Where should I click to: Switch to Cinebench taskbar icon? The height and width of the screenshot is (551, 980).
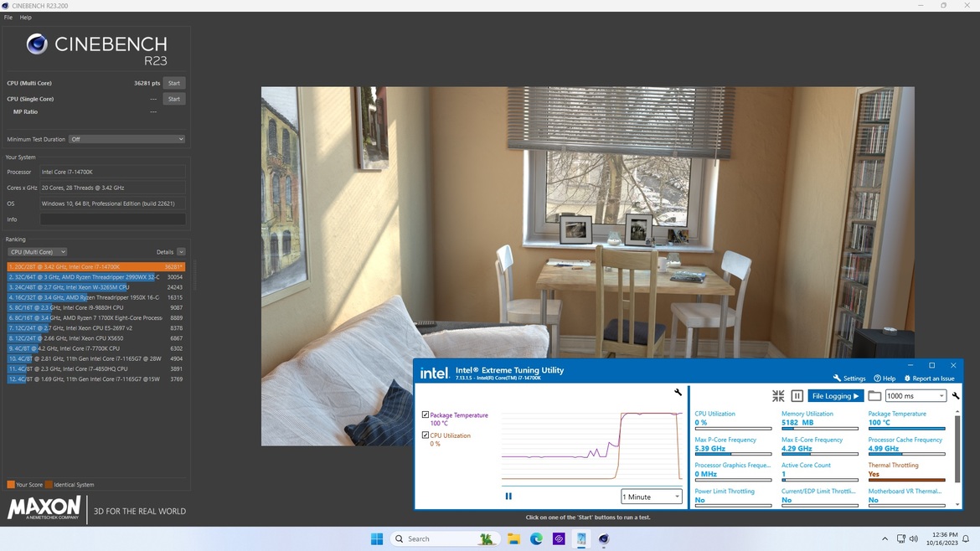[x=604, y=538]
